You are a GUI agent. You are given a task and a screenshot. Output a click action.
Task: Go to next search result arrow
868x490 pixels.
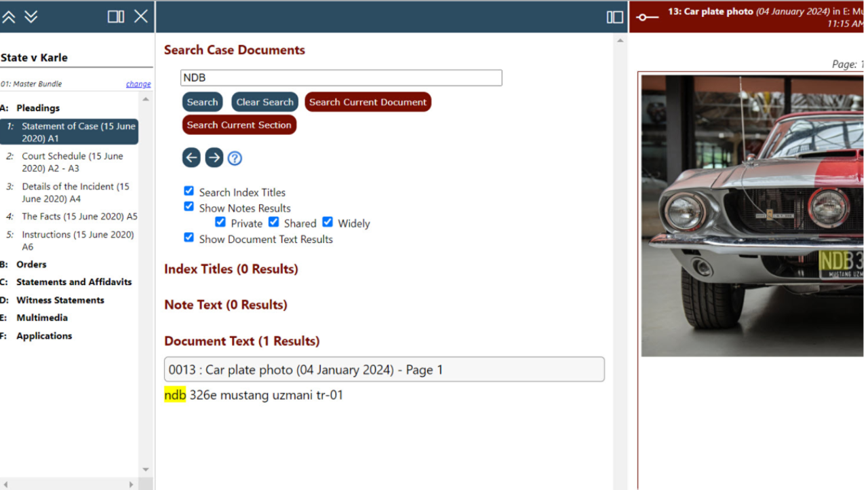pos(214,158)
